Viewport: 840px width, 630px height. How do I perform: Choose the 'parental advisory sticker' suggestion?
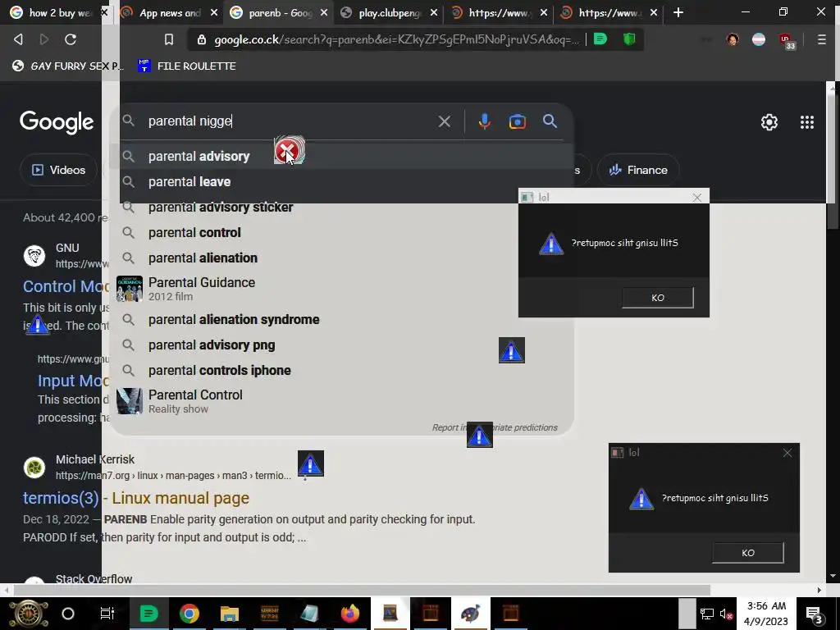(x=342, y=208)
